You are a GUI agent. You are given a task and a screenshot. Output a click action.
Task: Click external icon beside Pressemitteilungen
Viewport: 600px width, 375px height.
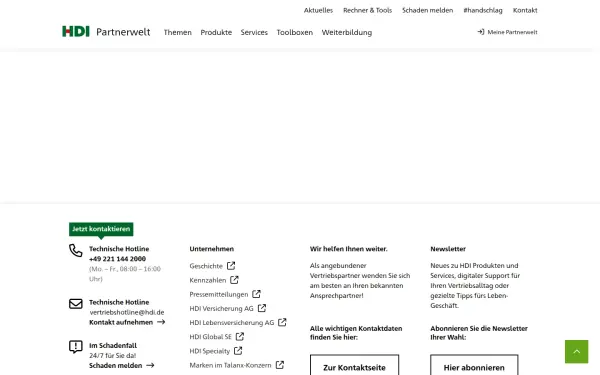[256, 294]
